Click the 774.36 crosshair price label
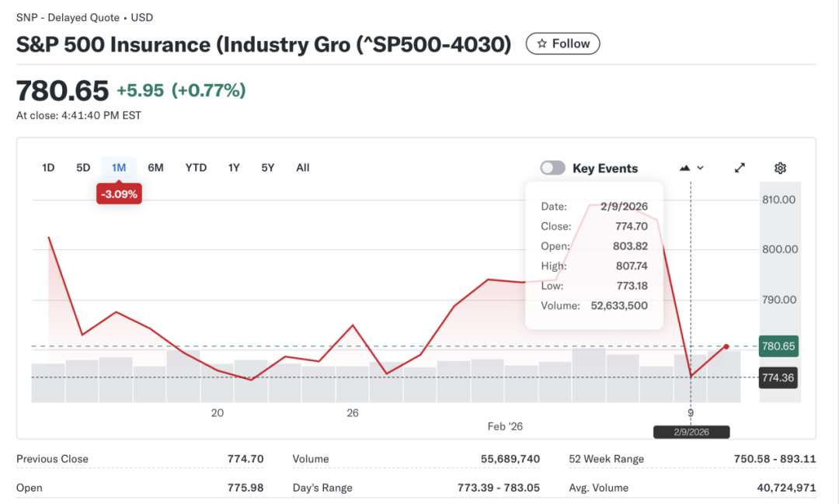Image resolution: width=839 pixels, height=504 pixels. coord(778,378)
